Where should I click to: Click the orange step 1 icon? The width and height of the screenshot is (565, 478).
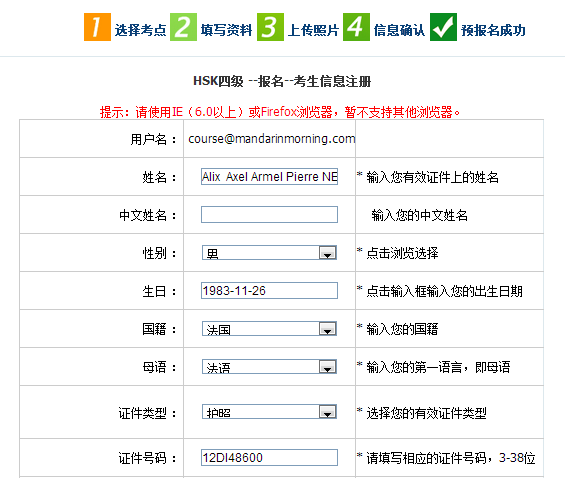click(97, 27)
